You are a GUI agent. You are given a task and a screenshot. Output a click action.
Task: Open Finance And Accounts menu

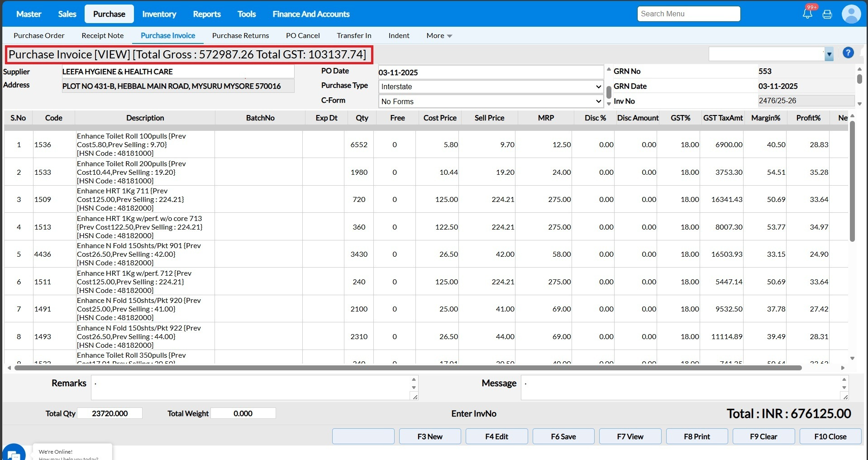coord(311,14)
